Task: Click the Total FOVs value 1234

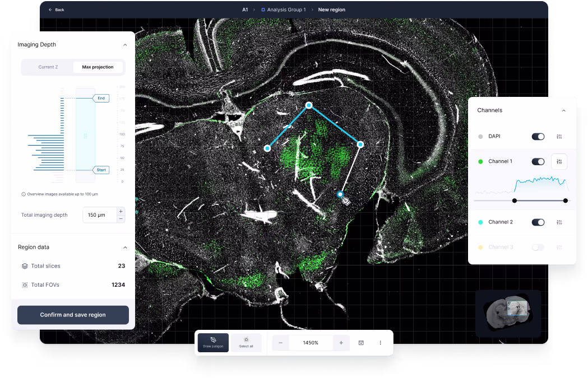Action: (118, 284)
